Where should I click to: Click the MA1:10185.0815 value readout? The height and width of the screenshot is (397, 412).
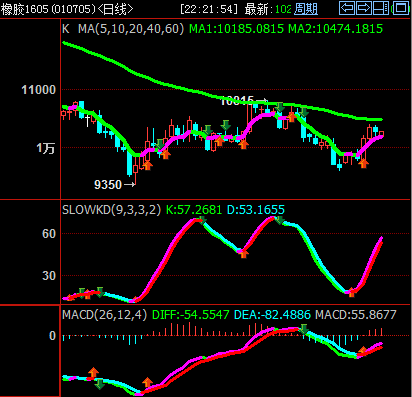(236, 29)
